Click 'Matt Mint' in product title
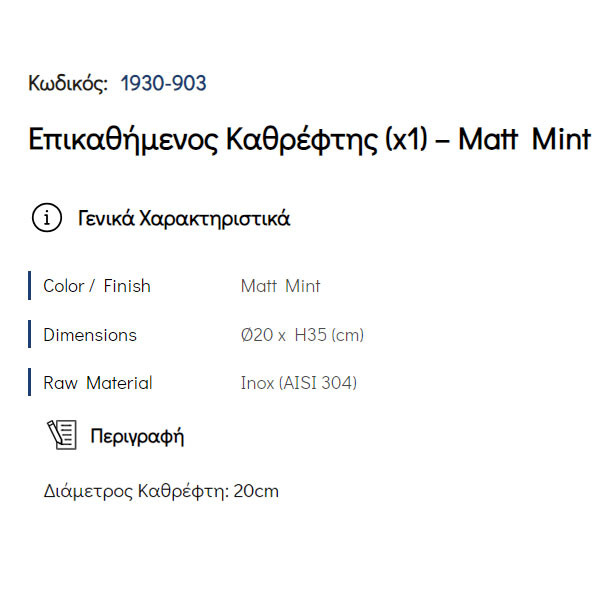 pos(524,139)
